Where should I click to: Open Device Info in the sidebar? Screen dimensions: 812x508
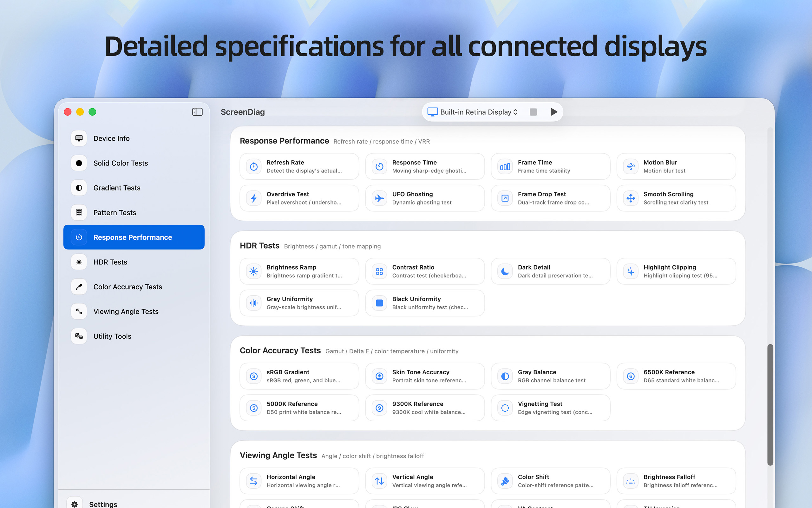coord(134,138)
